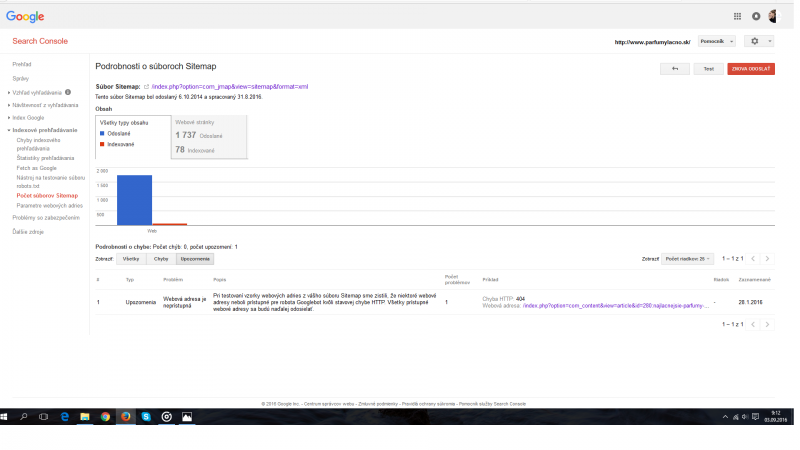Click the Google logo
The image size is (800, 450).
pos(25,16)
